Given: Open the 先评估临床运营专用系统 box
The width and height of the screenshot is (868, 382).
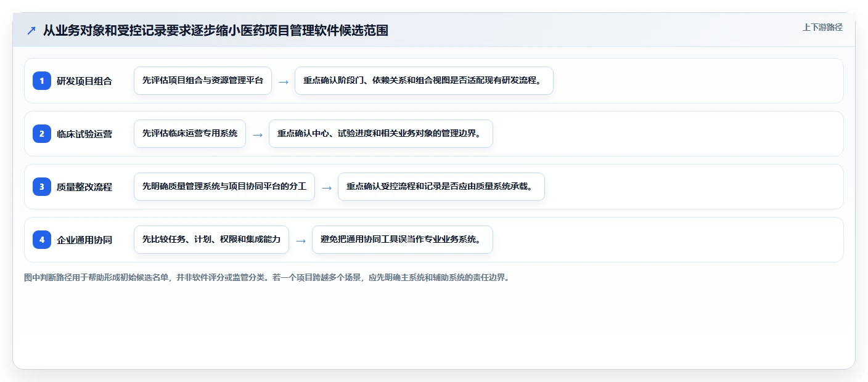Looking at the screenshot, I should pos(190,134).
